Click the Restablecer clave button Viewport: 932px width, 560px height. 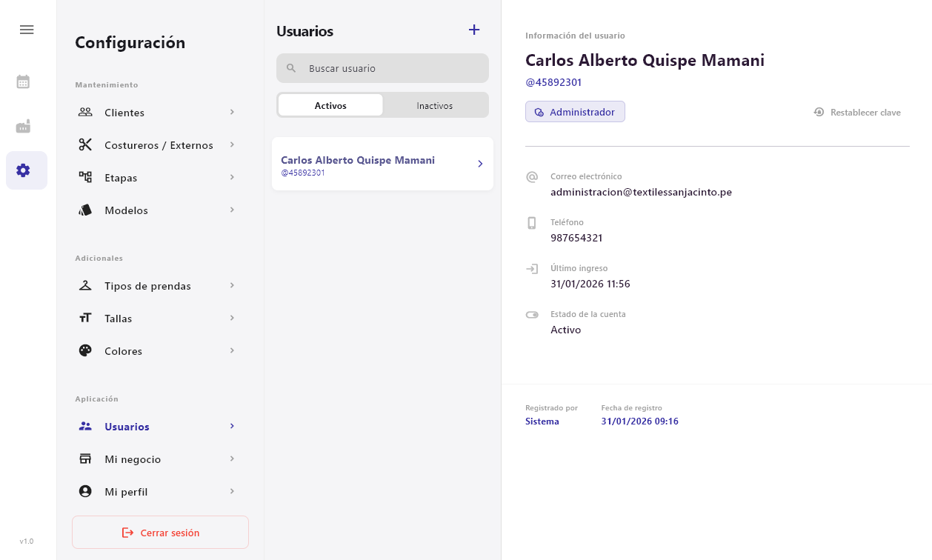pos(856,112)
